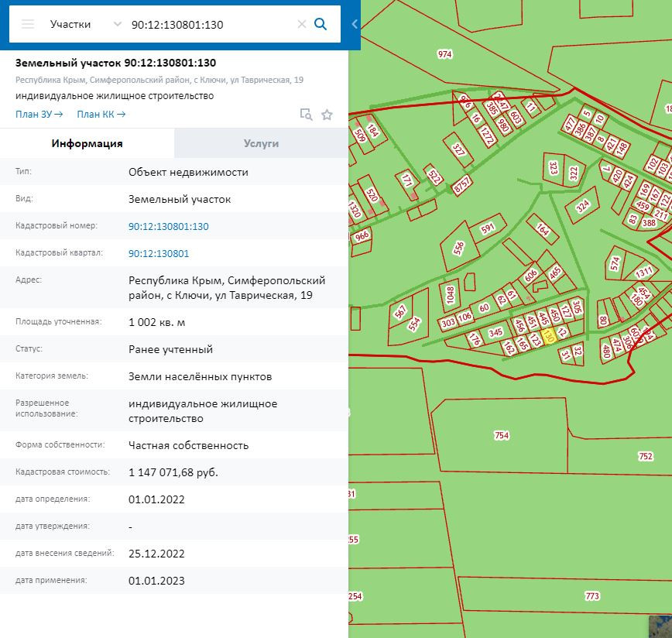Click Частная собственность ownership text
Image resolution: width=672 pixels, height=638 pixels.
coord(189,445)
